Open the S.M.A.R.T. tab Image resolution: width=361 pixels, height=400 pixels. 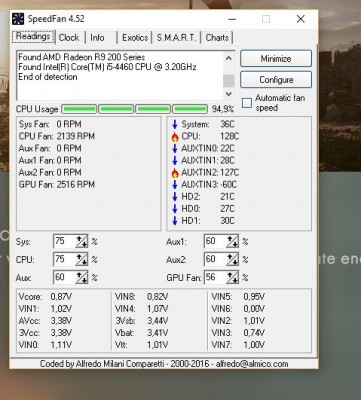click(x=176, y=38)
